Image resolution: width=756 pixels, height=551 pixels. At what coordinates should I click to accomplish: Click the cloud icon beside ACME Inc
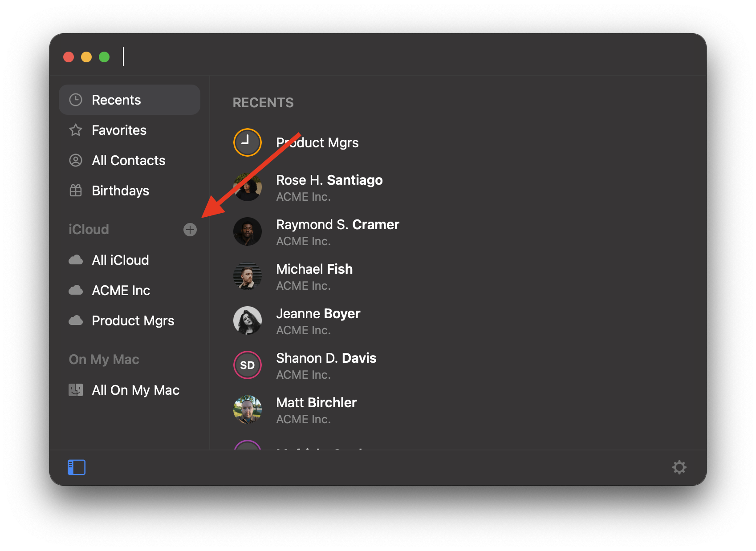76,290
